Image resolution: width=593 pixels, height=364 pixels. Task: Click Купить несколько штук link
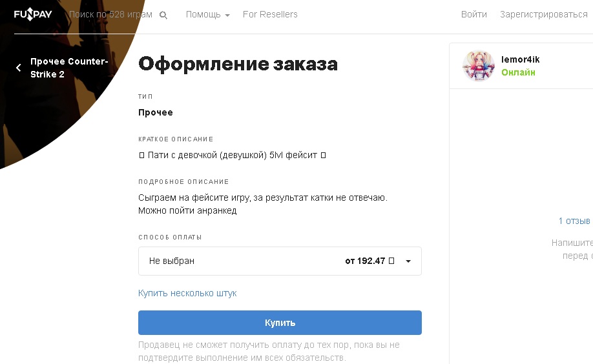pyautogui.click(x=187, y=293)
